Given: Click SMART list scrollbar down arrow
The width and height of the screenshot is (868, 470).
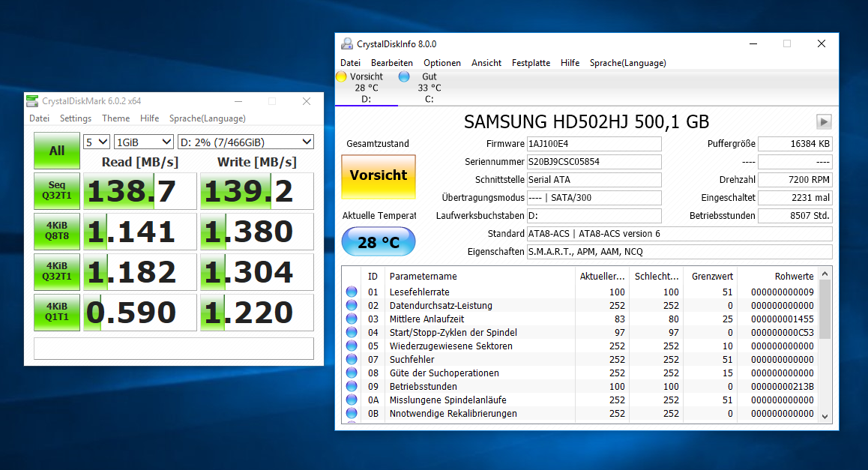Looking at the screenshot, I should tap(825, 416).
